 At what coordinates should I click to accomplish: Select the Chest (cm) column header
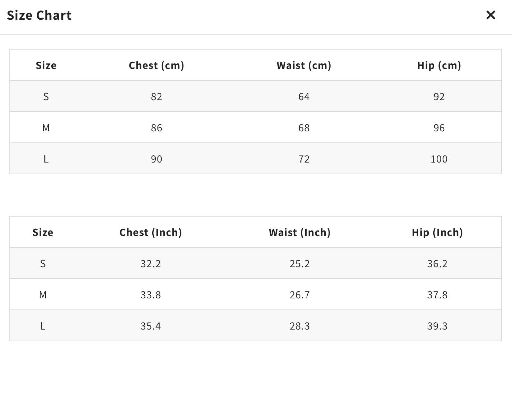pos(156,65)
